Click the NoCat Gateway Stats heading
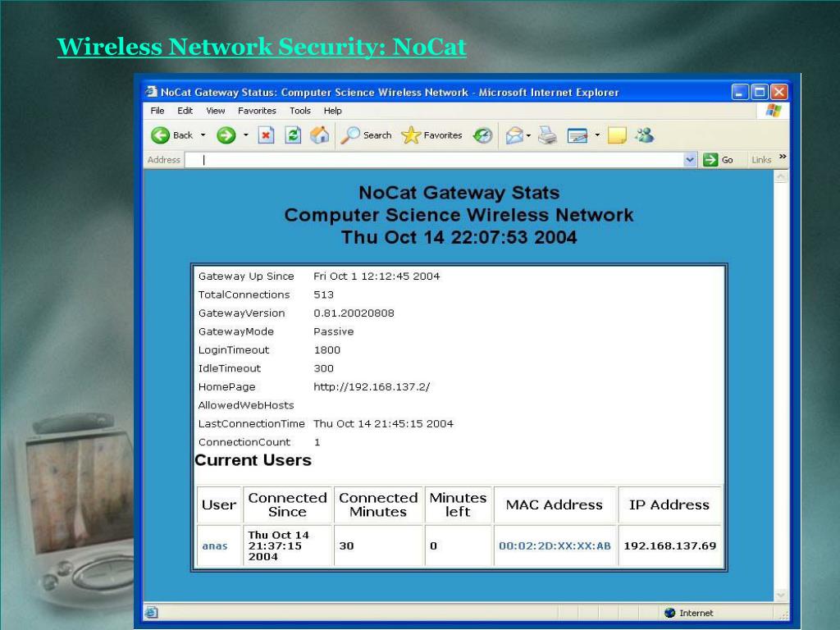 pos(459,193)
